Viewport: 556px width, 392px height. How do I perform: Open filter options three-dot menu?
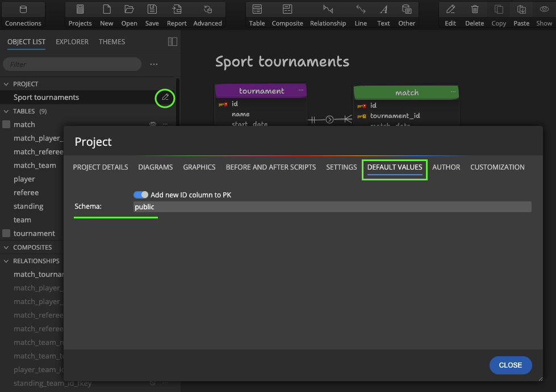(x=153, y=64)
